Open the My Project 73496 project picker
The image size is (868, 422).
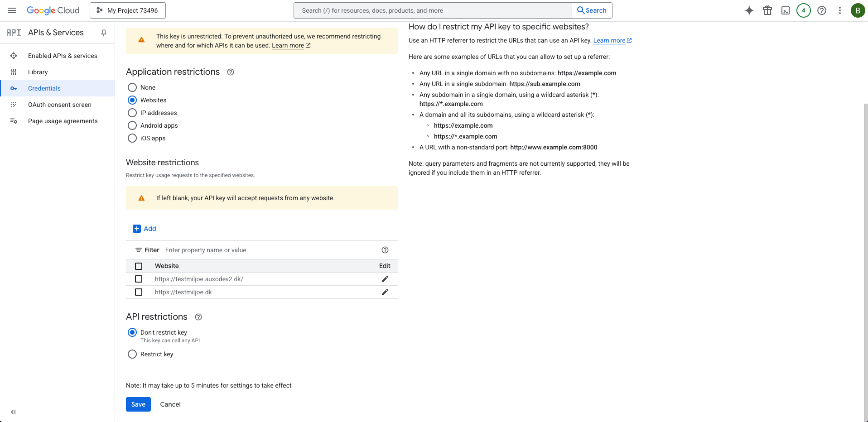[x=128, y=10]
